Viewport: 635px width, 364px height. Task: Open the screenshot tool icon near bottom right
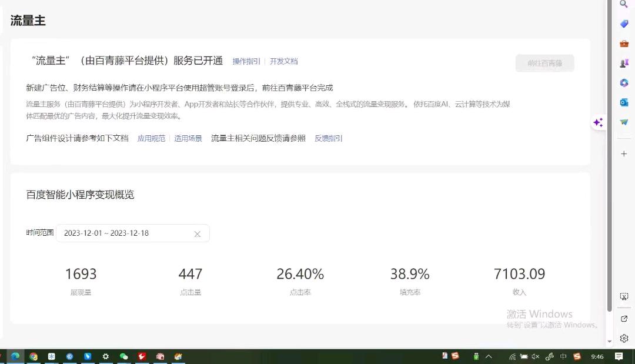[x=624, y=296]
